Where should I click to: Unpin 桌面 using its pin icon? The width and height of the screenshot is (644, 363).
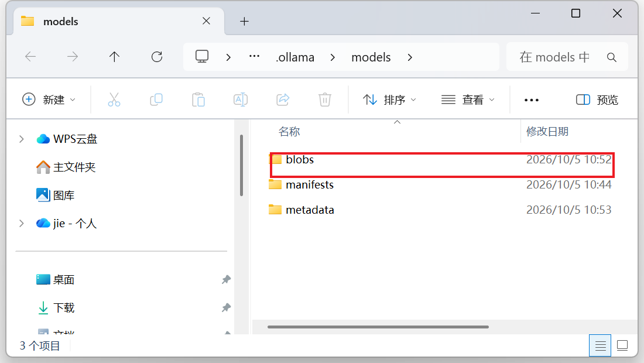point(226,280)
